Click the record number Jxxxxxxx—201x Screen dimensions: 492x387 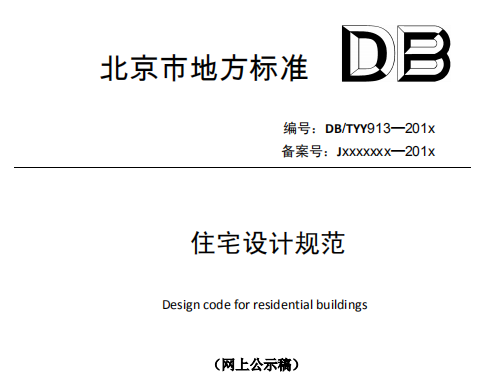pyautogui.click(x=386, y=152)
